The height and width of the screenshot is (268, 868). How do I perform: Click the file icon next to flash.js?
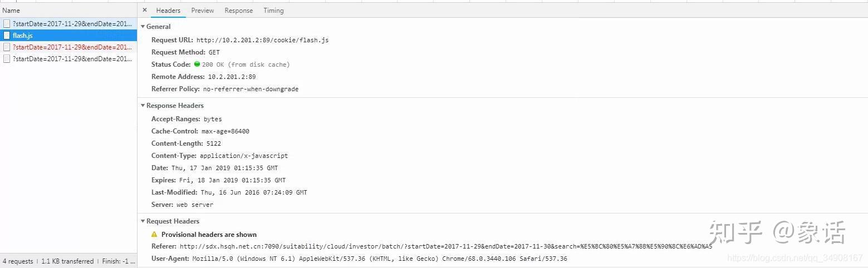pyautogui.click(x=7, y=36)
